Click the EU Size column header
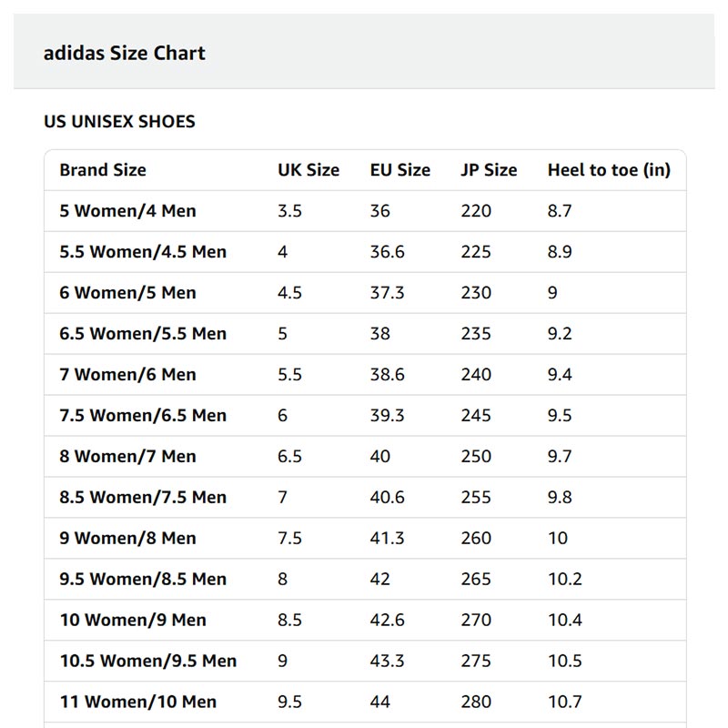728x728 pixels. (400, 170)
